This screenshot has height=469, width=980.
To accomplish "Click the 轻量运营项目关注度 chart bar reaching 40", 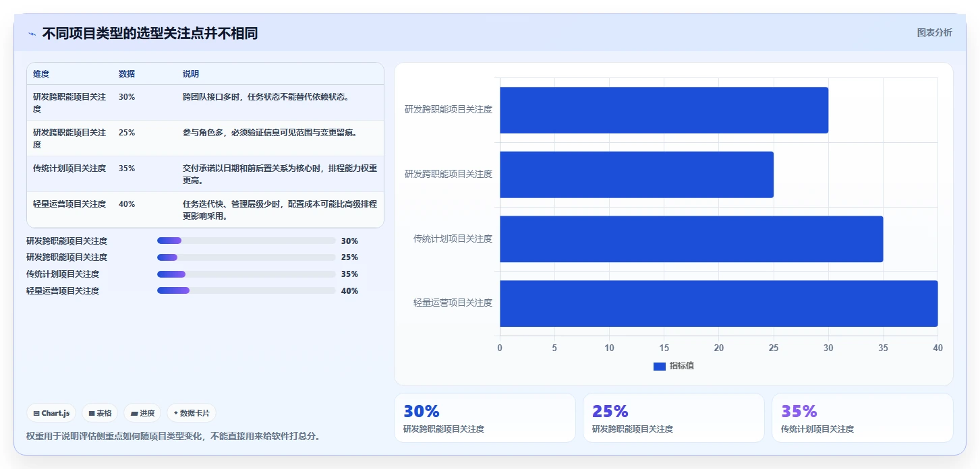I will (718, 303).
